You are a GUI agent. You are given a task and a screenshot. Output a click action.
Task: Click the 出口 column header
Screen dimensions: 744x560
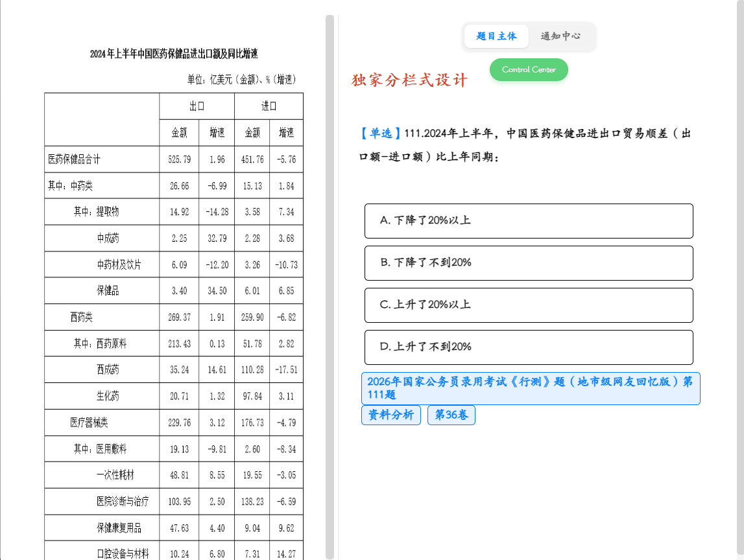tap(197, 106)
